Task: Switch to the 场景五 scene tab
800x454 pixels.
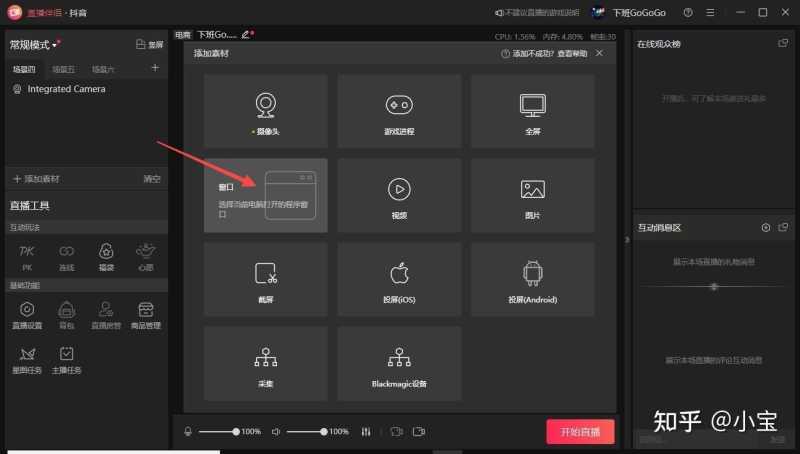Action: (x=63, y=69)
